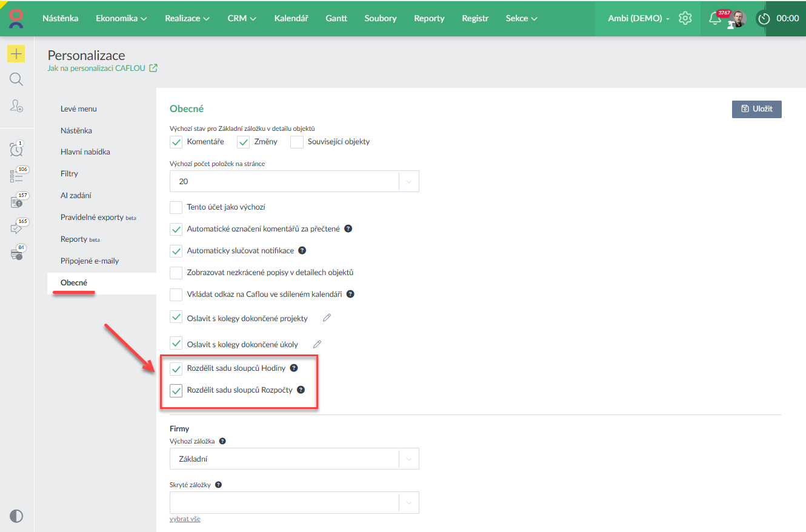806x532 pixels.
Task: Toggle Rozdělit sadu sloupců Rozpočty checkbox
Action: tap(176, 390)
